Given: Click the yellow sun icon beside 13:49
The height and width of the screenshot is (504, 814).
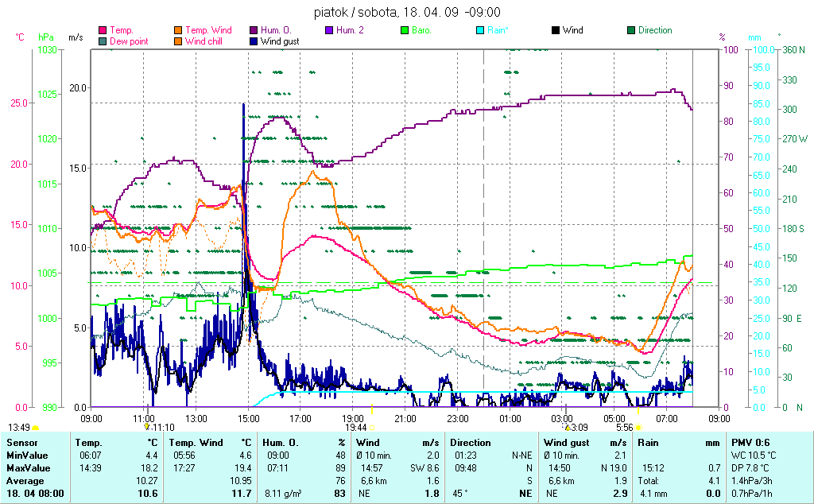Looking at the screenshot, I should click(35, 428).
